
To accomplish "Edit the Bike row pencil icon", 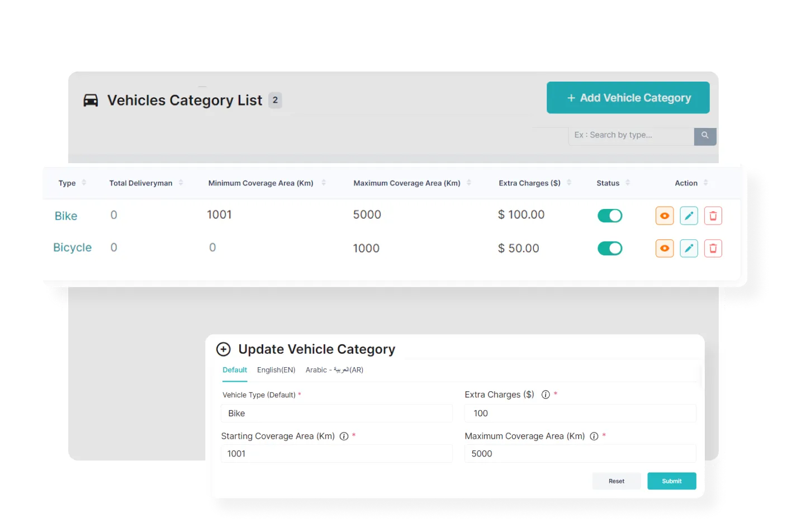I will click(x=689, y=216).
